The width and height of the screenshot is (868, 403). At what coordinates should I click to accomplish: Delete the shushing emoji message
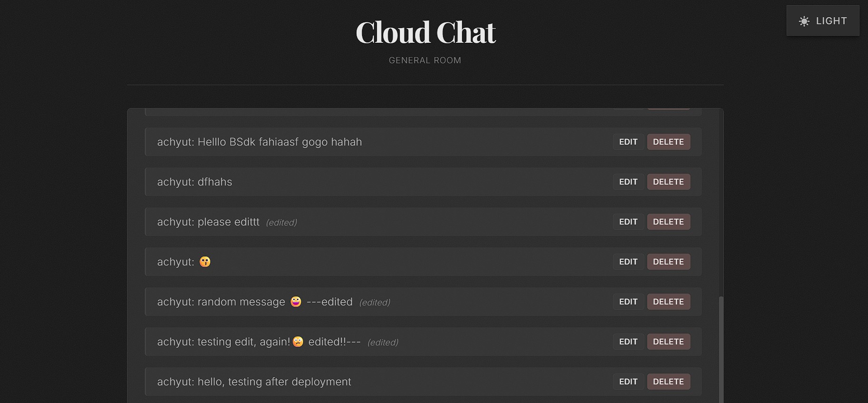coord(668,261)
